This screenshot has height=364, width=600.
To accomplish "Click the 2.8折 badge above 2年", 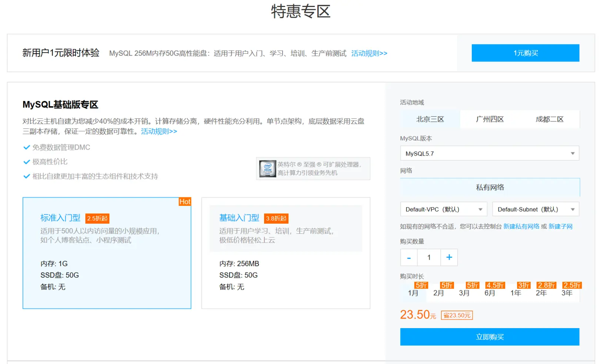I will coord(547,285).
